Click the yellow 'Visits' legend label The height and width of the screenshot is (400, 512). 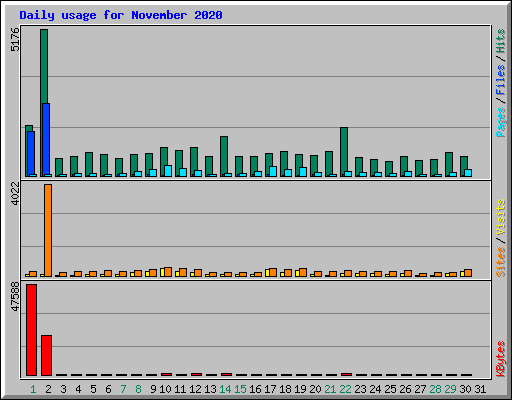tap(500, 217)
